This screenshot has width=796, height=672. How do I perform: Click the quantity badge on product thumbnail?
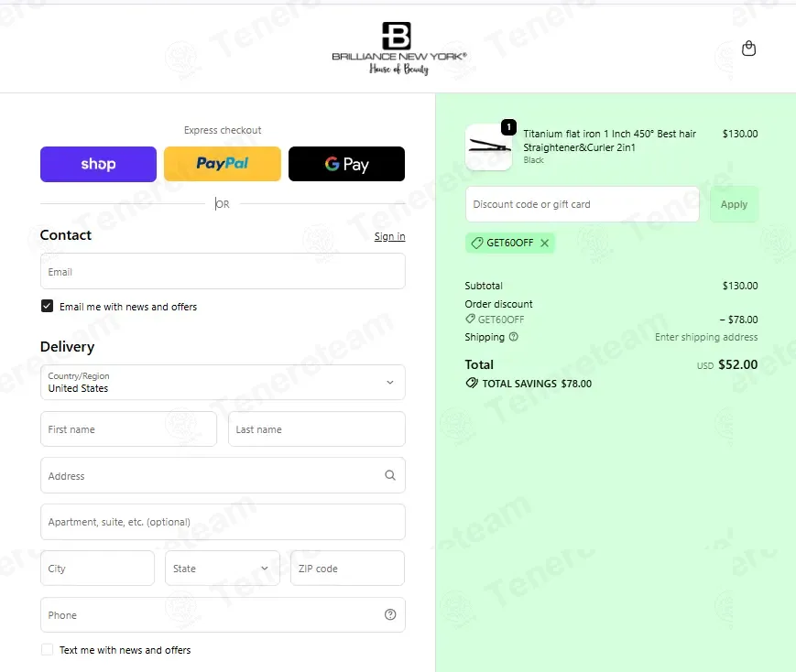(508, 127)
